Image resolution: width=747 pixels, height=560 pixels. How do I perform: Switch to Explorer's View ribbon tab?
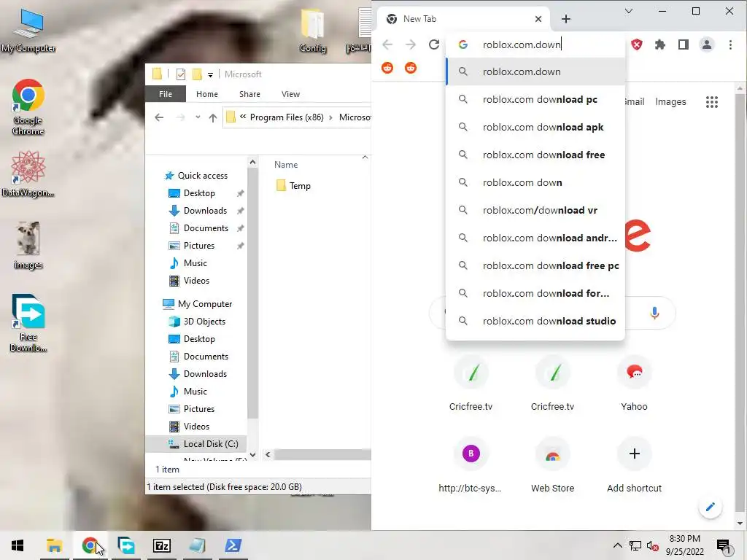[x=290, y=94]
